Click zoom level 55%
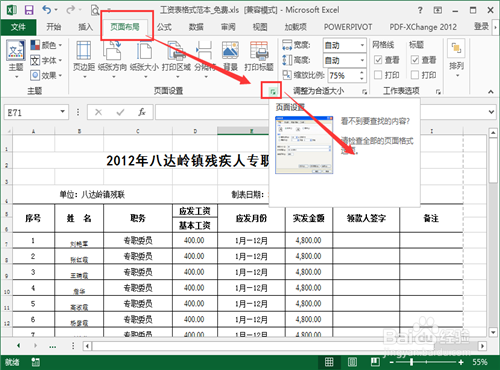 [x=480, y=362]
